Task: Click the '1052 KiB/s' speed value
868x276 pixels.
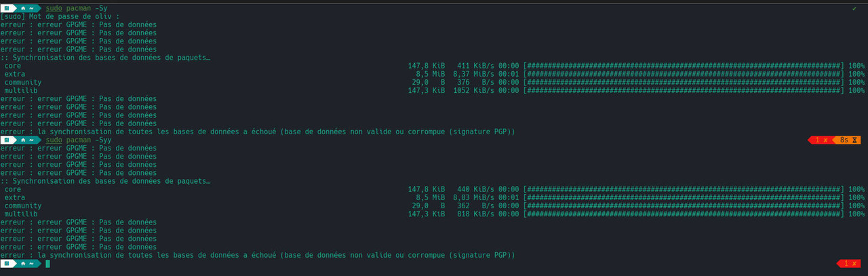Action: [x=473, y=90]
